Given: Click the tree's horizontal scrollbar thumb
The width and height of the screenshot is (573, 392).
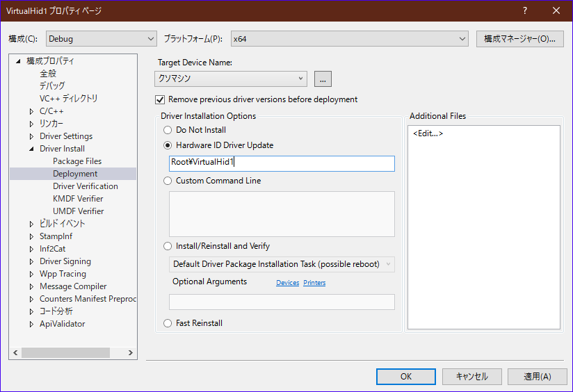Looking at the screenshot, I should 66,352.
